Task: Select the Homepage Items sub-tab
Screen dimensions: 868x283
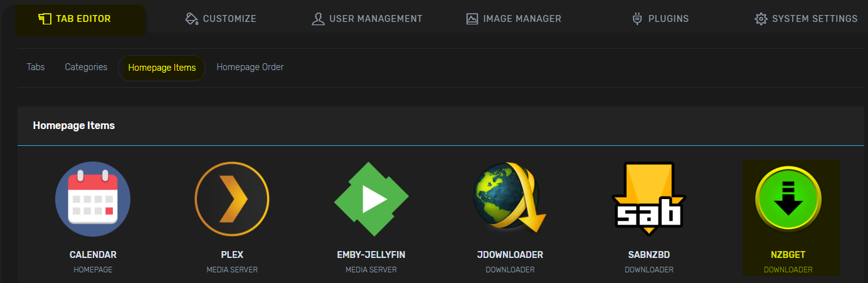Action: pyautogui.click(x=162, y=68)
